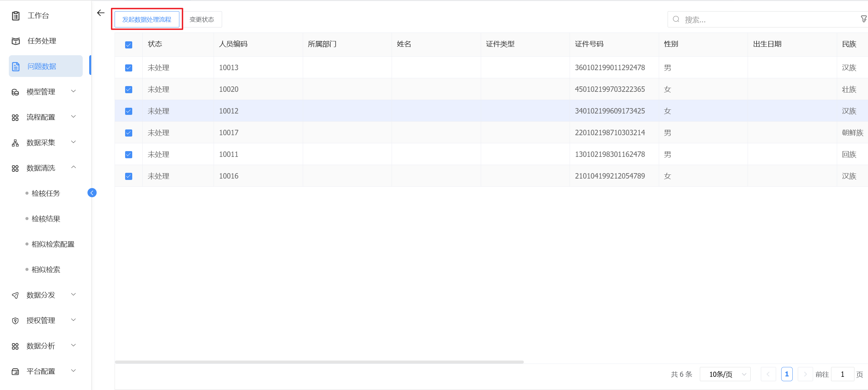
Task: Uncheck the row for personnel 10016
Action: (x=129, y=176)
